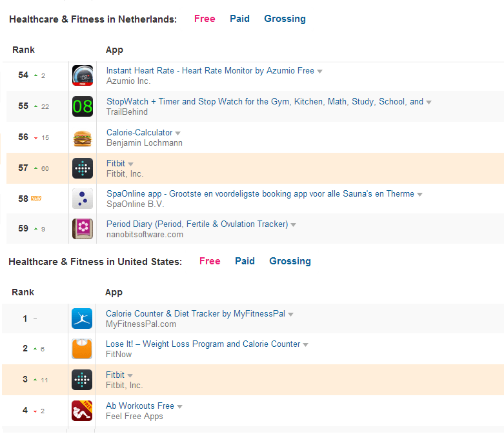Switch to Grossing tab for Netherlands
The image size is (504, 441).
pos(285,19)
